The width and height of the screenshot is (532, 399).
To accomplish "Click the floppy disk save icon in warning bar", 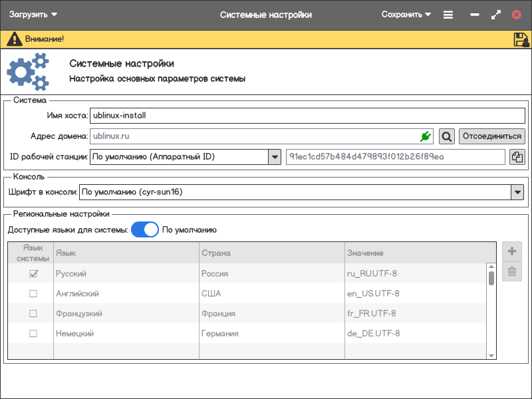I will coord(521,39).
